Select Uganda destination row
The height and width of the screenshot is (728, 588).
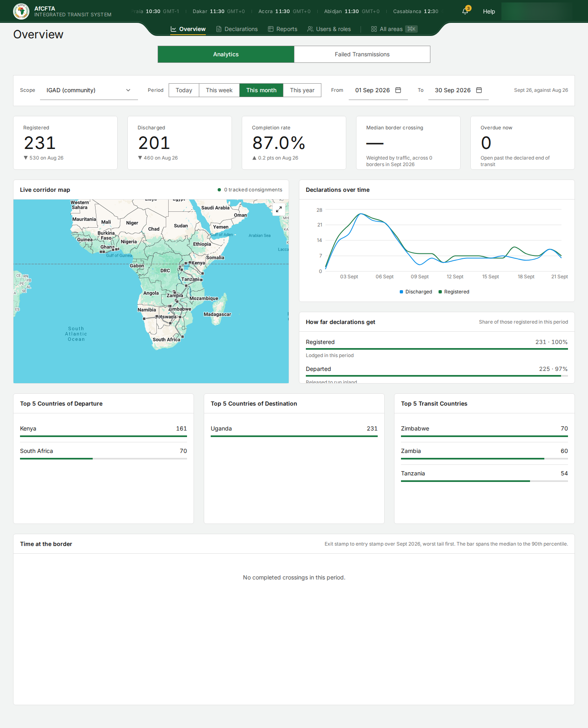pyautogui.click(x=294, y=431)
